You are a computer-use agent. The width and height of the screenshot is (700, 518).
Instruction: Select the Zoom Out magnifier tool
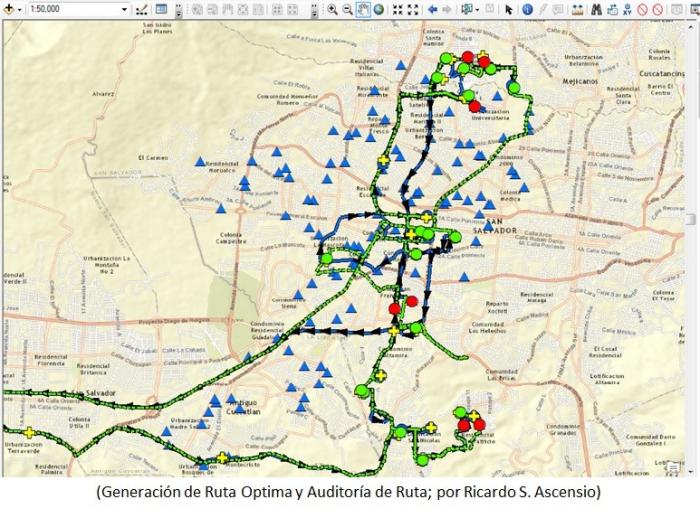click(x=347, y=9)
